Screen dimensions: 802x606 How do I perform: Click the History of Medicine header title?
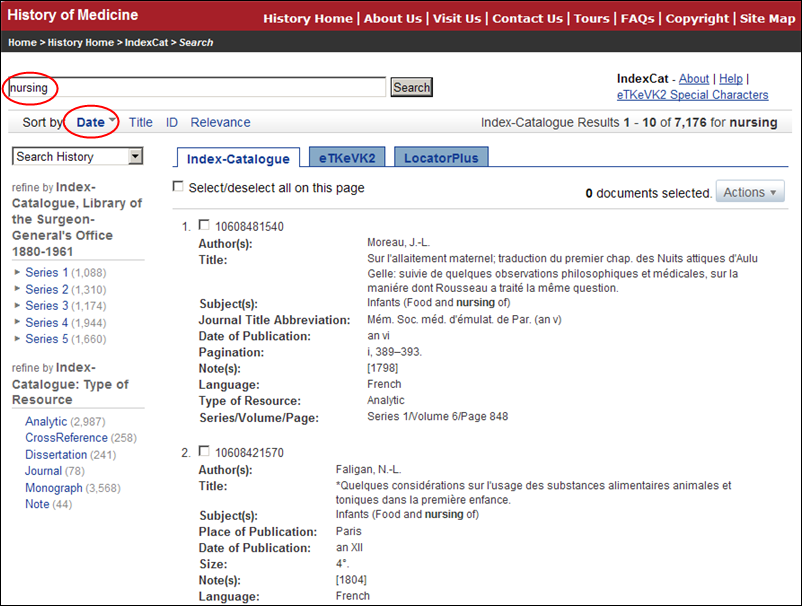(73, 15)
